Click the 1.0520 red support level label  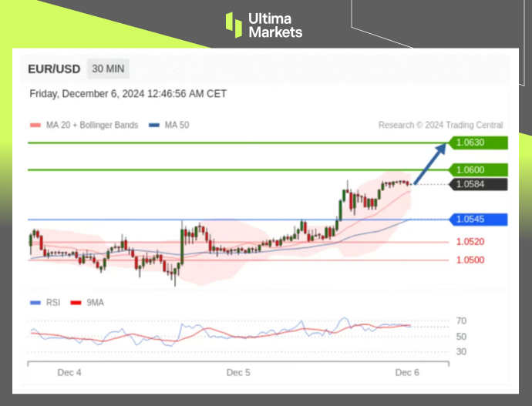[x=469, y=242]
